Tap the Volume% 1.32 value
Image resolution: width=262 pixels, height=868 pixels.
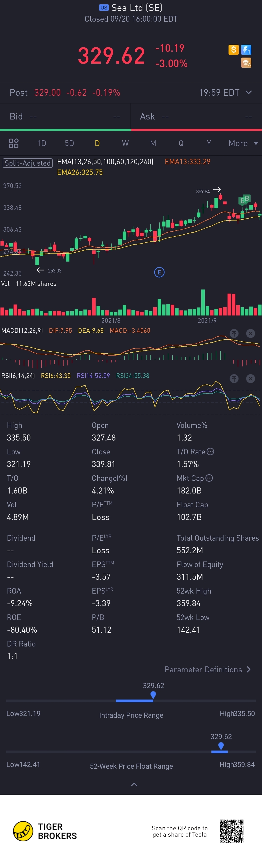[184, 438]
